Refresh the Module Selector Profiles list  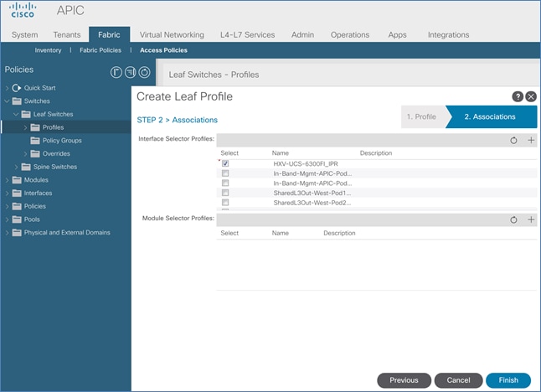coord(513,219)
